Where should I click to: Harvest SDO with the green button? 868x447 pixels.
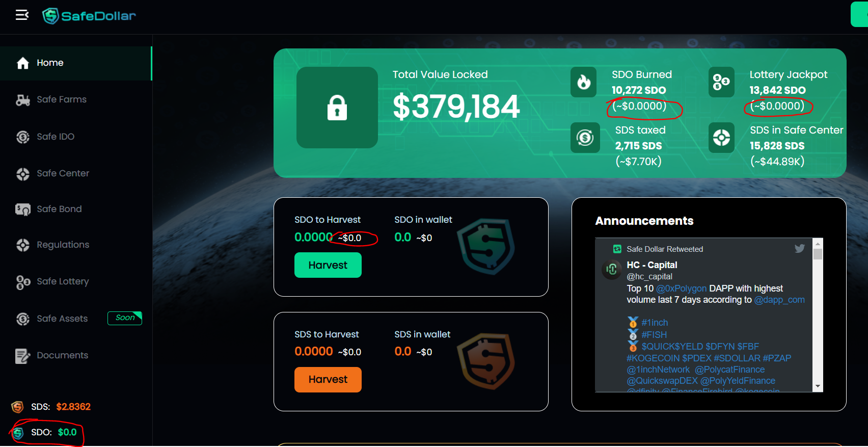(x=328, y=265)
